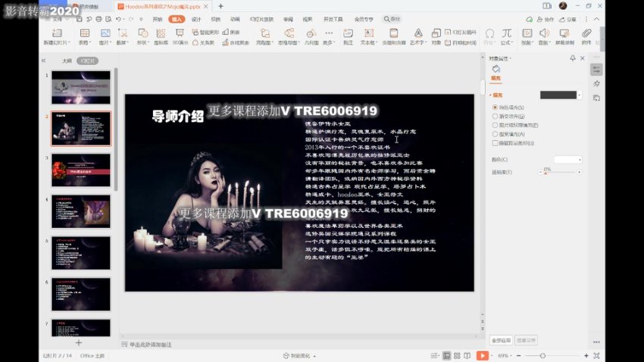Open the Animation (动画) ribbon tab
This screenshot has width=644, height=362.
(x=235, y=19)
